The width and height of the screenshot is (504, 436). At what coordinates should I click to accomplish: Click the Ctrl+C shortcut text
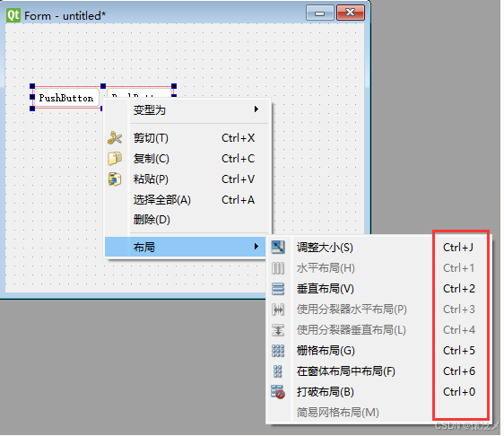pyautogui.click(x=239, y=159)
